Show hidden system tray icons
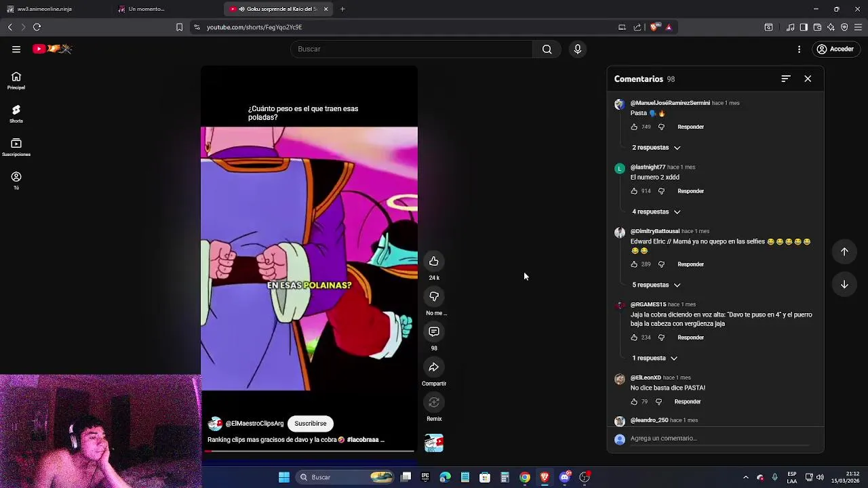Image resolution: width=868 pixels, height=488 pixels. tap(745, 478)
